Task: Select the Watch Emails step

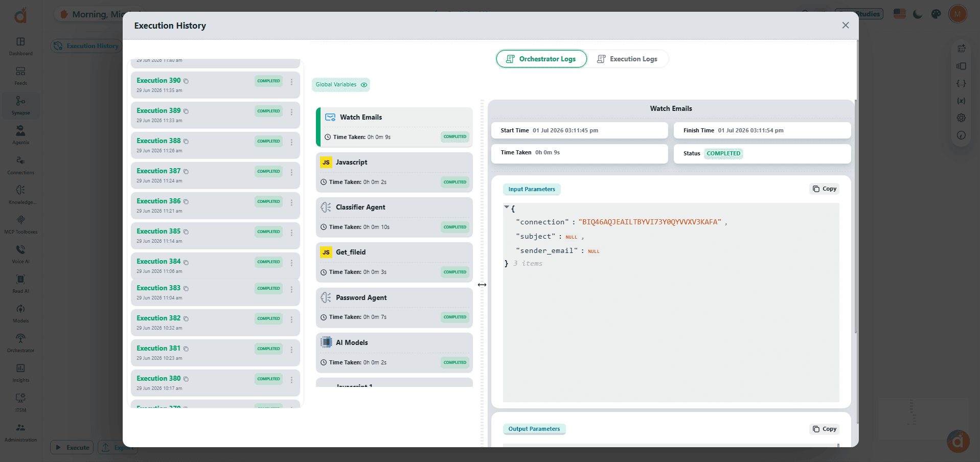Action: click(394, 127)
